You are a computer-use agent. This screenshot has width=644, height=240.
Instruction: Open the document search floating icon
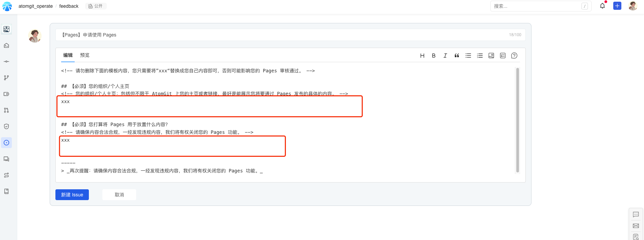pos(636,237)
